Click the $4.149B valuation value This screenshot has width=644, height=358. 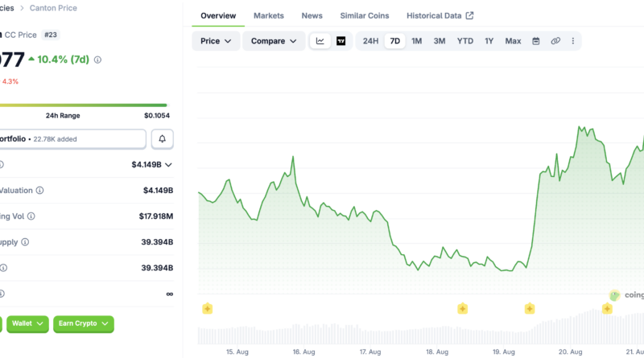[x=158, y=191]
